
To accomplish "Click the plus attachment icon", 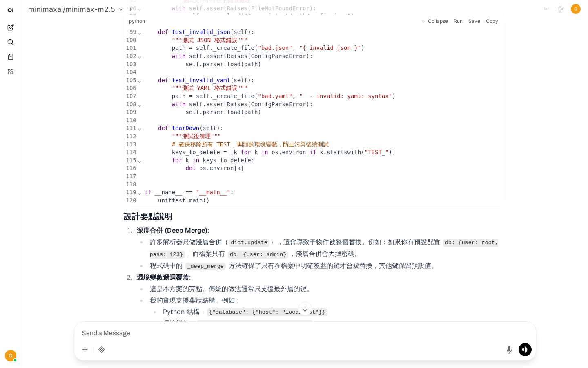I will tap(85, 350).
